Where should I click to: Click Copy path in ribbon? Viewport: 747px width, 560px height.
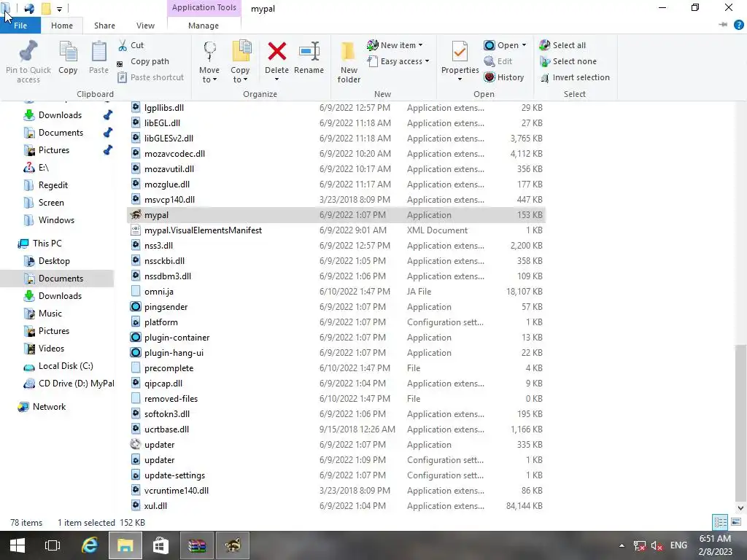[x=144, y=61]
